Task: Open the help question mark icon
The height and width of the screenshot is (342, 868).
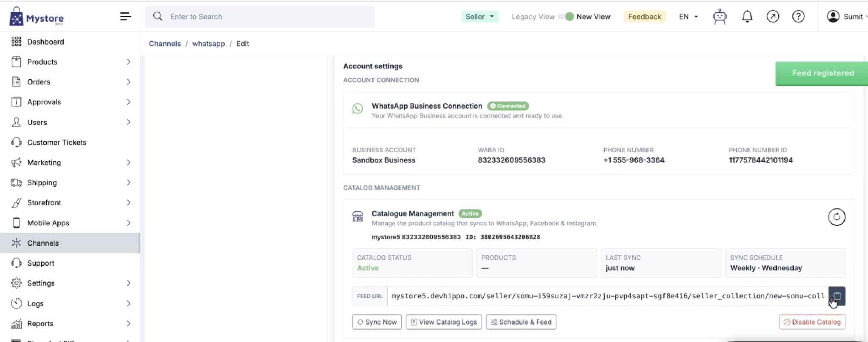Action: pyautogui.click(x=798, y=17)
